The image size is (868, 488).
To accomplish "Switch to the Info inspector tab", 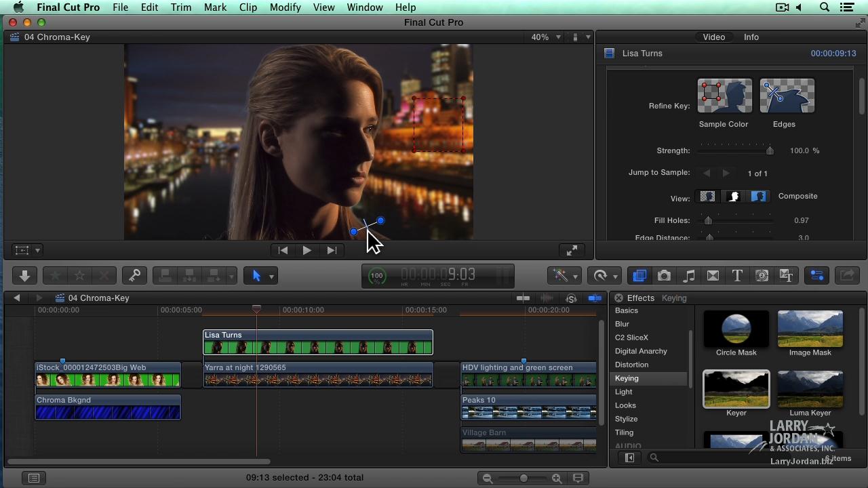I will [751, 37].
